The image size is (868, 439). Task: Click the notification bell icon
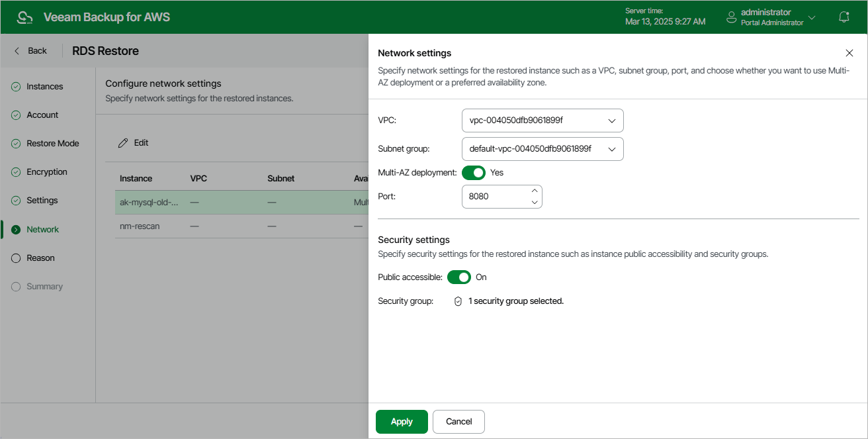pos(844,17)
